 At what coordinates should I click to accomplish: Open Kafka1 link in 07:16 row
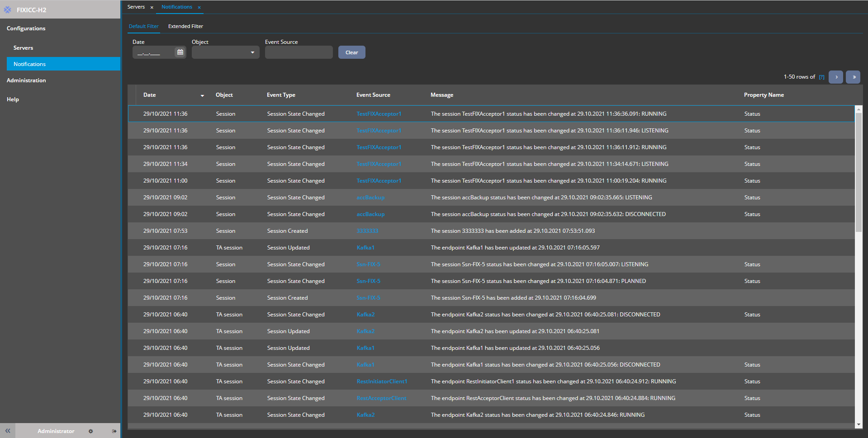365,248
